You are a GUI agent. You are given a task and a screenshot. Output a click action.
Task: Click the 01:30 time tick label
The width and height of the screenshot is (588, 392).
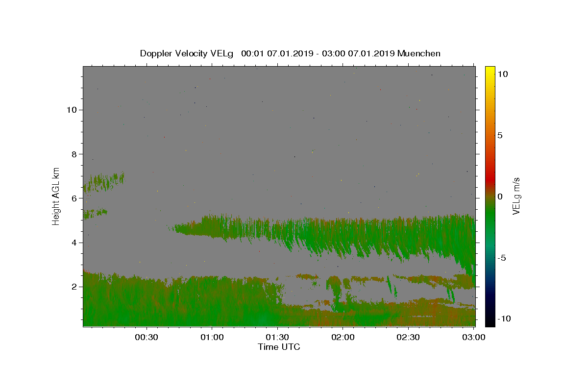[278, 338]
